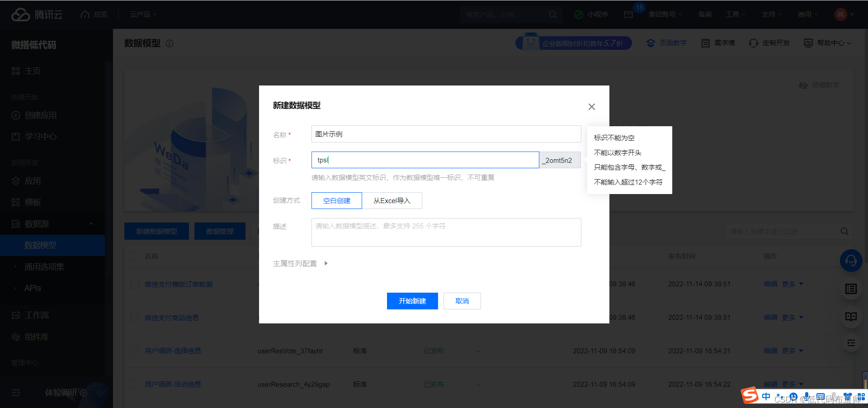Expand the 帮助中心 dropdown
Image resolution: width=868 pixels, height=408 pixels.
834,43
